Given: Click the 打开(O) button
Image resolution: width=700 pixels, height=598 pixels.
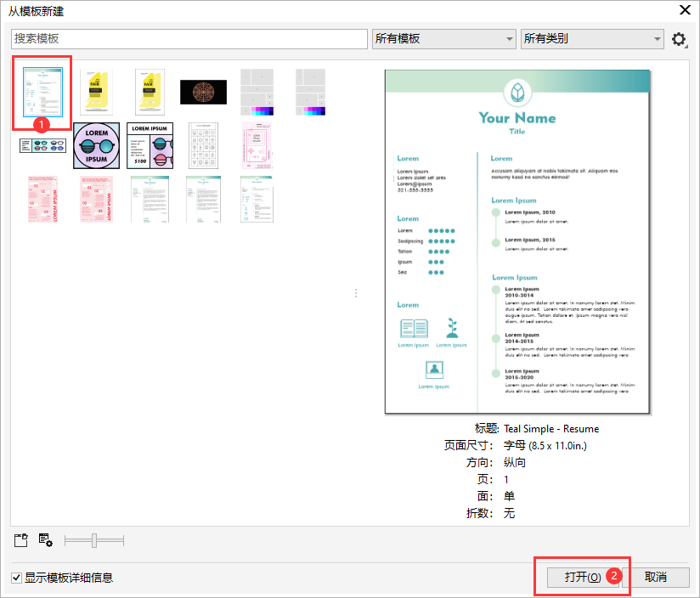Looking at the screenshot, I should coord(583,577).
